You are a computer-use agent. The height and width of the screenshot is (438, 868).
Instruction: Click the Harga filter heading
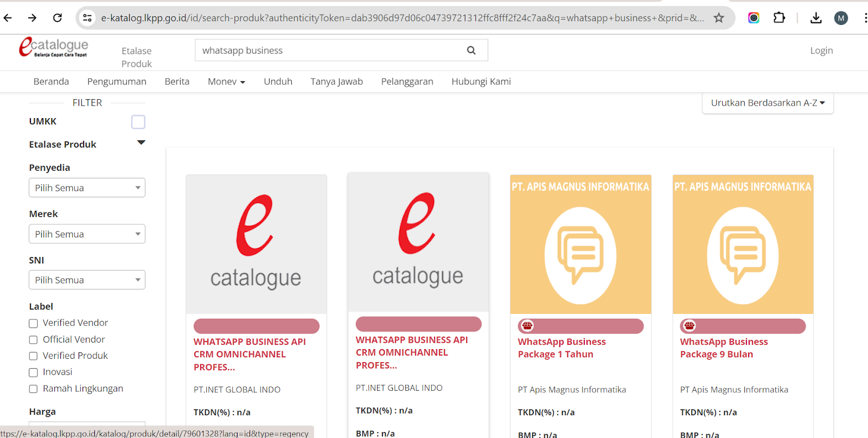pyautogui.click(x=42, y=412)
